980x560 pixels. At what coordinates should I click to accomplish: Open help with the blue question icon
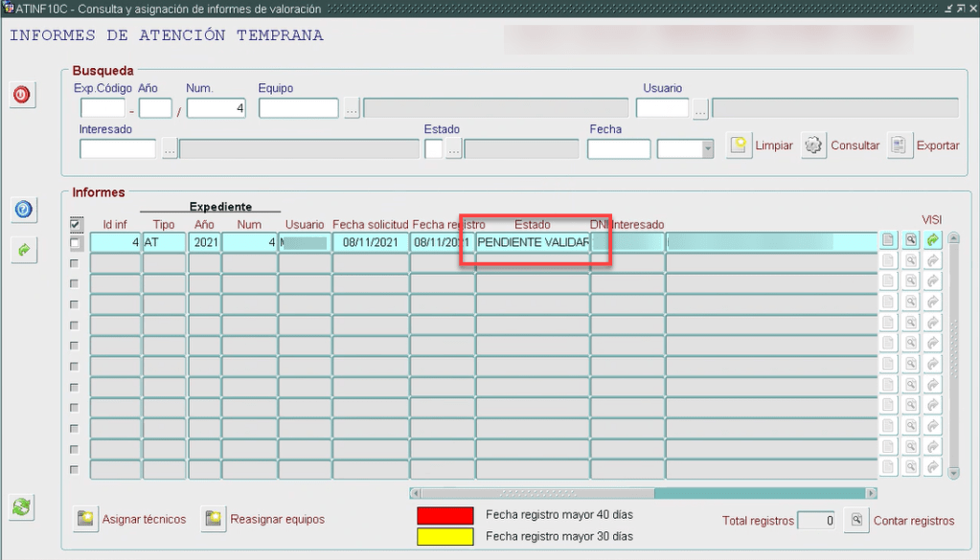coord(23,210)
